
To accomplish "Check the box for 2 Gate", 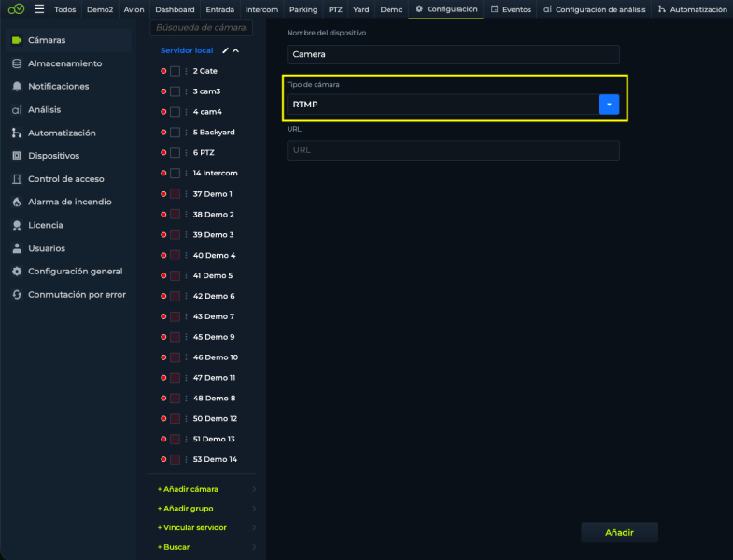I will pos(175,71).
